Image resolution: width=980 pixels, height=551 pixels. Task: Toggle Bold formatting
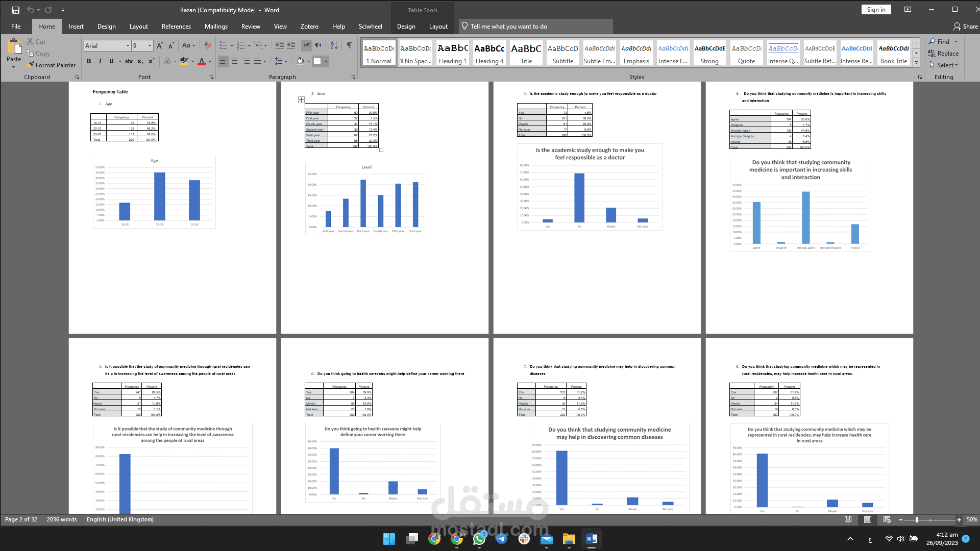89,61
